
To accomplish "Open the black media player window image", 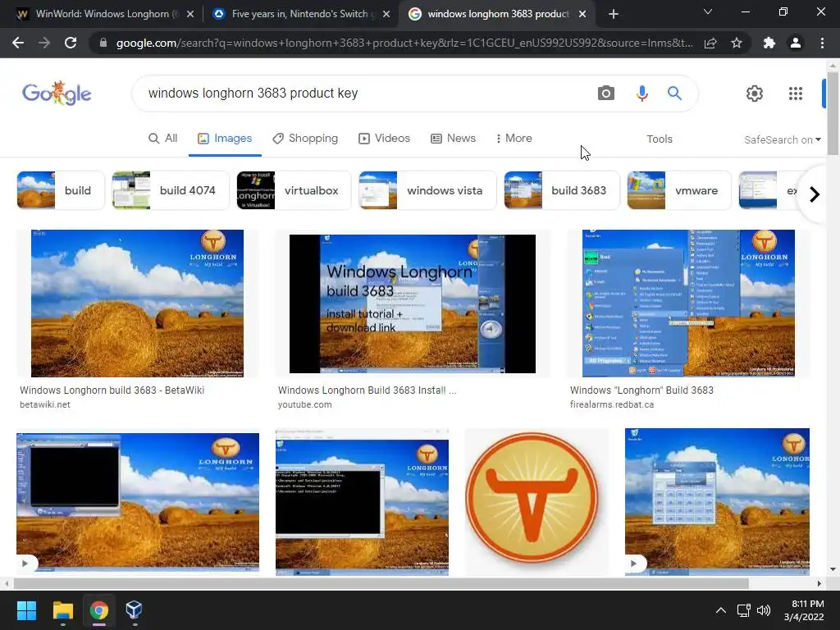I will (x=138, y=503).
